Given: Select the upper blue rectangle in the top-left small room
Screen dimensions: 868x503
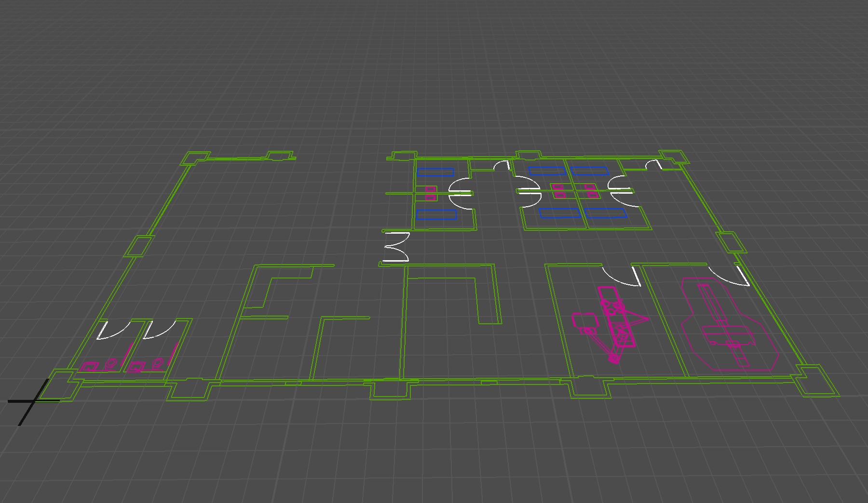Looking at the screenshot, I should point(435,172).
